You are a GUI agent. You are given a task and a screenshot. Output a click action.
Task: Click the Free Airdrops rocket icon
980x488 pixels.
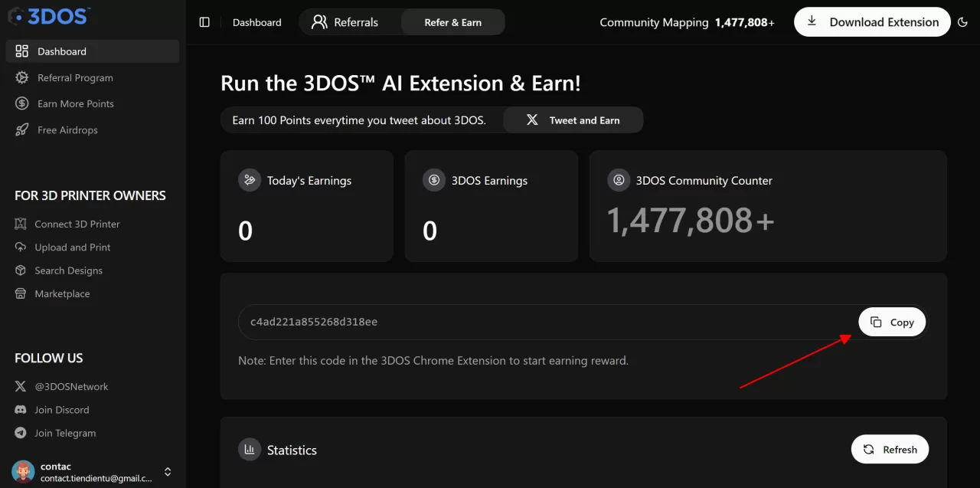[x=21, y=129]
